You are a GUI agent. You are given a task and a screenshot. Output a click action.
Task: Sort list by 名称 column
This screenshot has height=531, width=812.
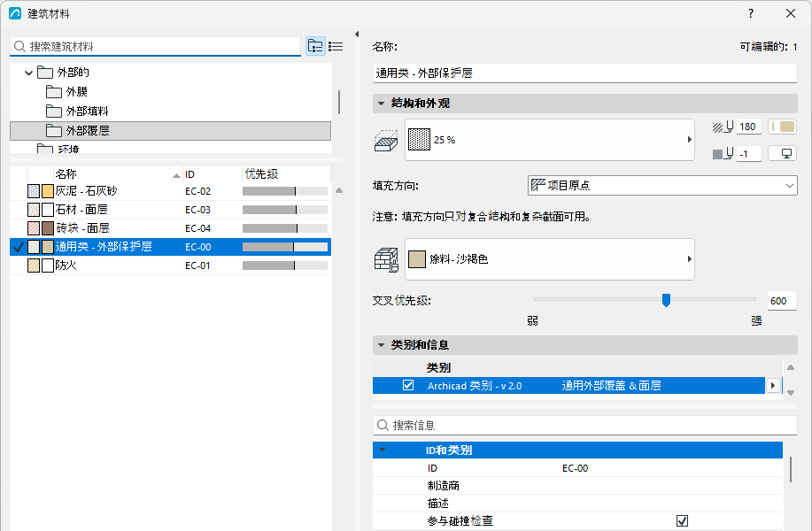click(x=118, y=174)
